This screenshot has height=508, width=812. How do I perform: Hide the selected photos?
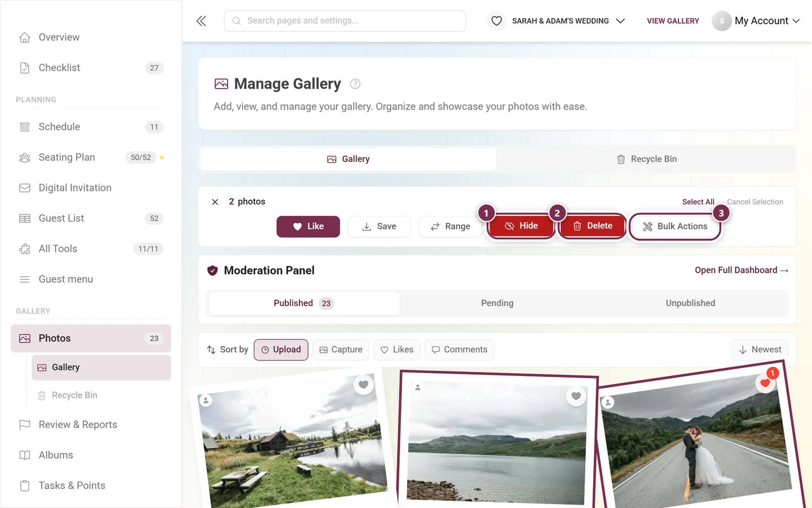point(521,226)
